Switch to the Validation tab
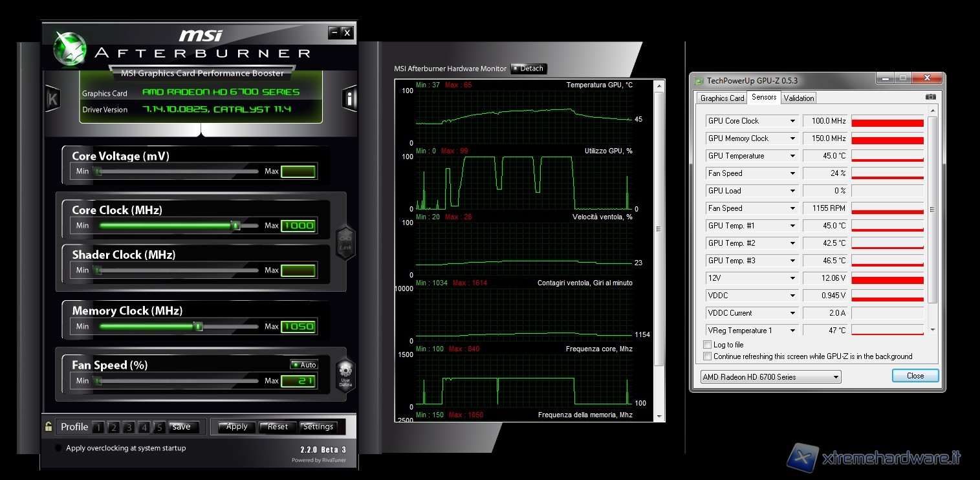980x480 pixels. (x=799, y=98)
